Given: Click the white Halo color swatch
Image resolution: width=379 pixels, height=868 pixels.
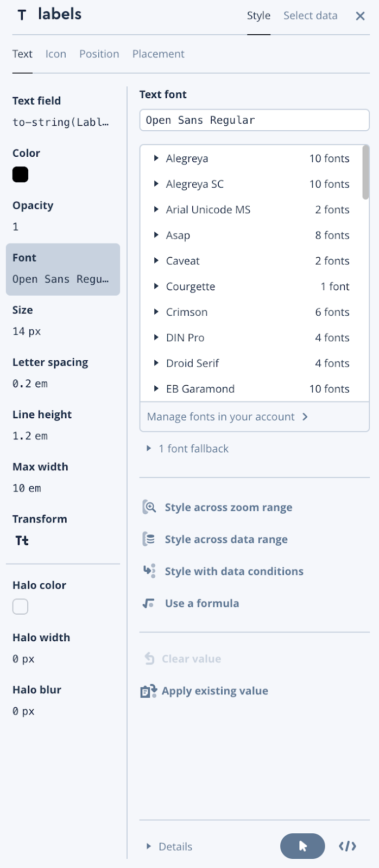Looking at the screenshot, I should (21, 607).
